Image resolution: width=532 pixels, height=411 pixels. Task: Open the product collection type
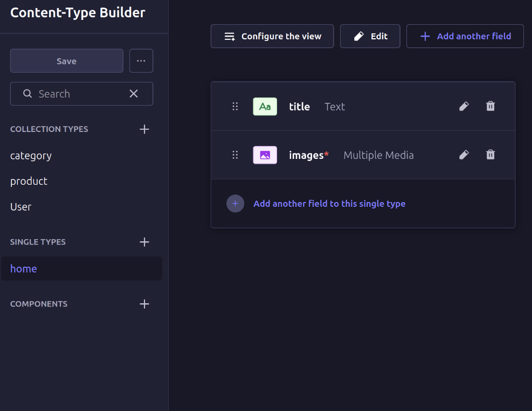[29, 181]
